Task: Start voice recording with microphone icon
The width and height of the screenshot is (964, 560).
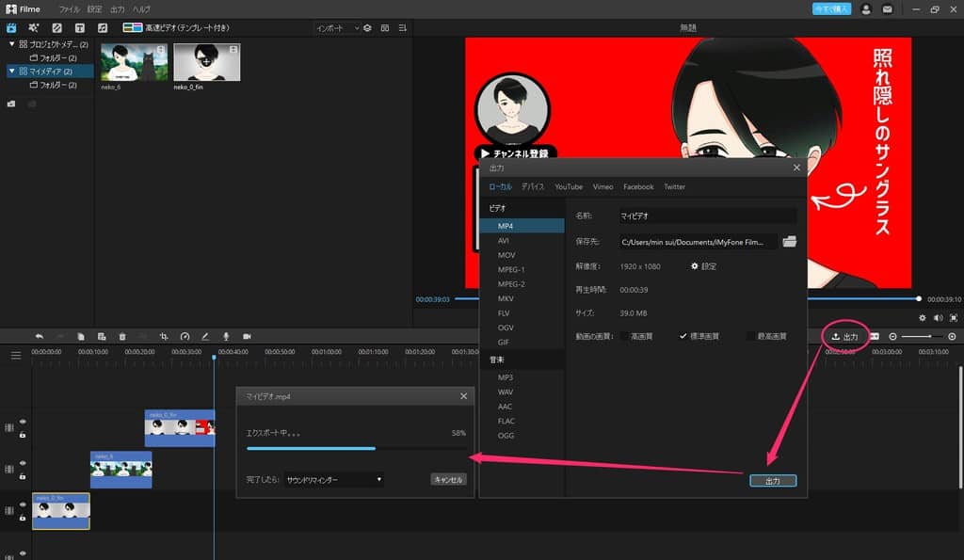Action: [x=226, y=336]
